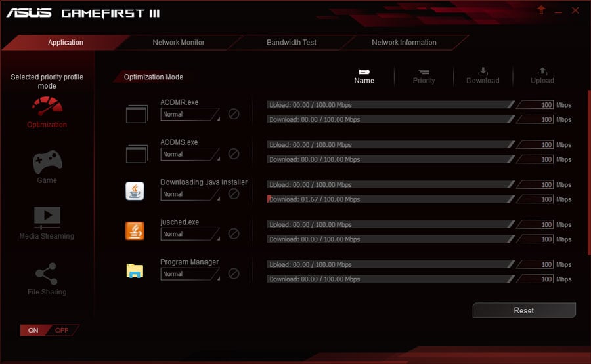
Task: Select the AODMR.exe name text
Action: pos(179,102)
